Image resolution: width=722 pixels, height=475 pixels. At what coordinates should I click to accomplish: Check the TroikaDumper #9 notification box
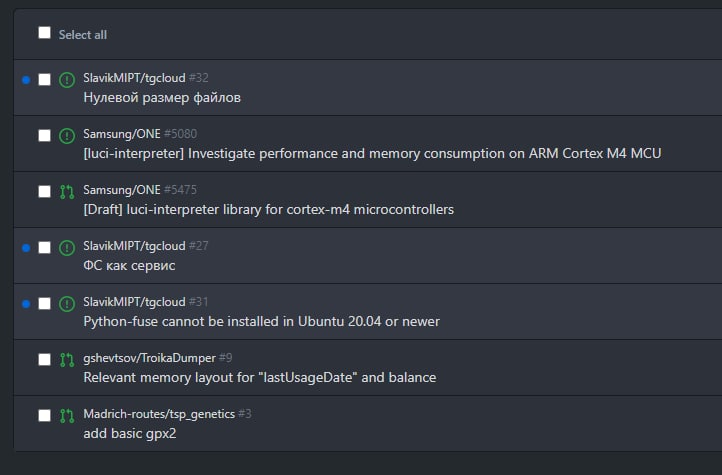tap(44, 359)
